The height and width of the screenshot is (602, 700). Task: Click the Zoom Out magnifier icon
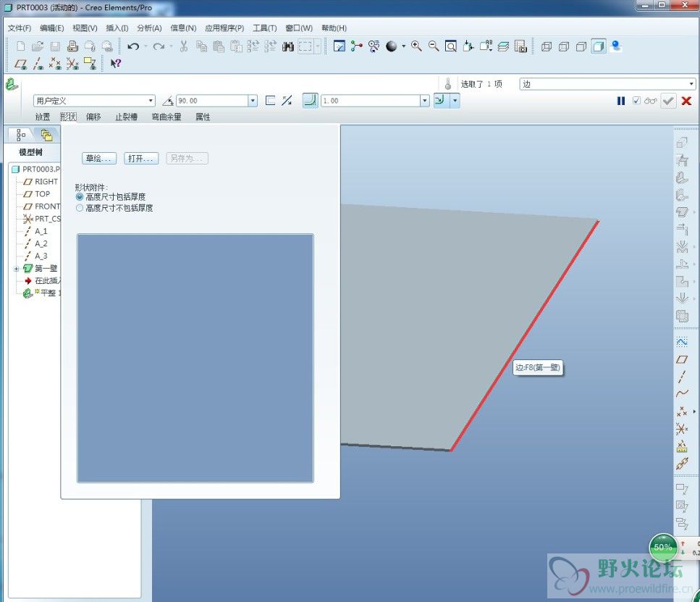tap(434, 46)
